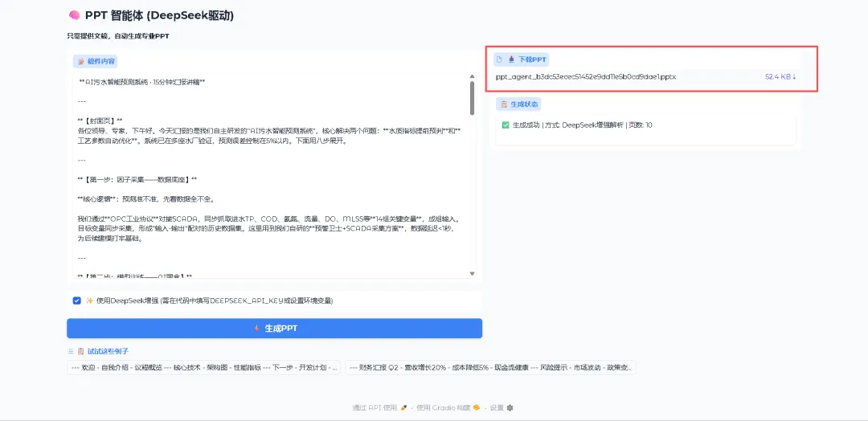Image resolution: width=868 pixels, height=421 pixels.
Task: Open the 设置 settings link
Action: 502,407
